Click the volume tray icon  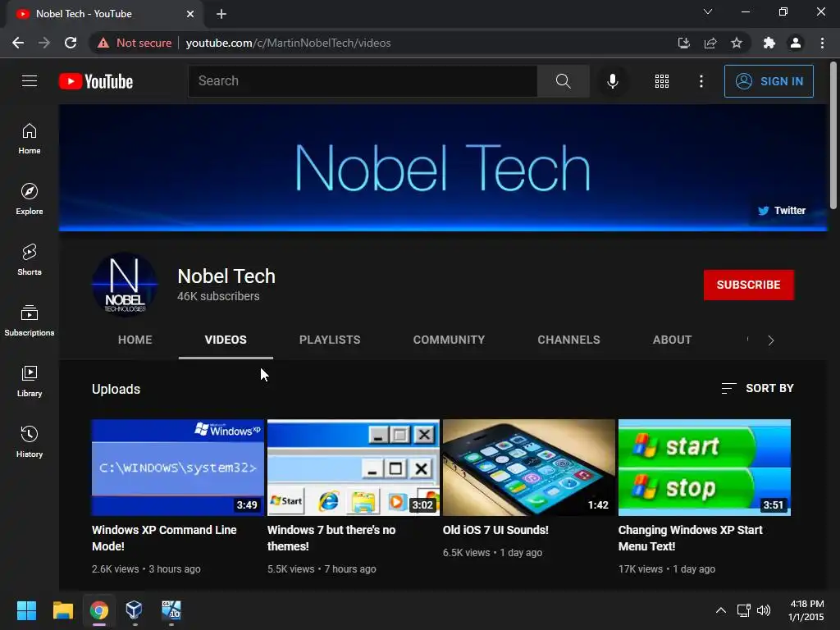tap(764, 610)
